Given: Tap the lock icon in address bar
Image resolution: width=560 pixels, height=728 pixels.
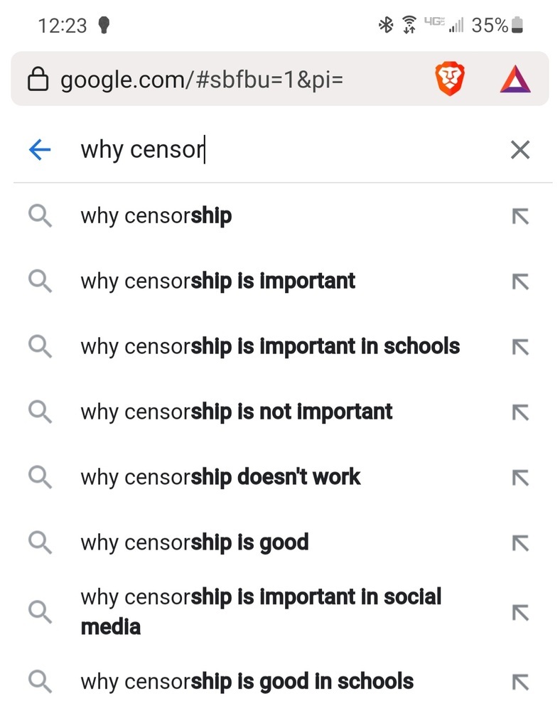Looking at the screenshot, I should point(38,79).
